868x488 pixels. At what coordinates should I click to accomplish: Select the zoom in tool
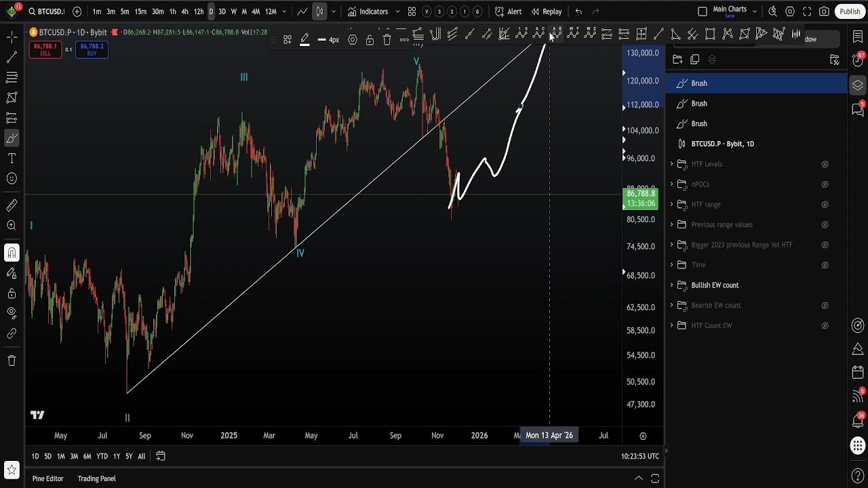(x=12, y=225)
